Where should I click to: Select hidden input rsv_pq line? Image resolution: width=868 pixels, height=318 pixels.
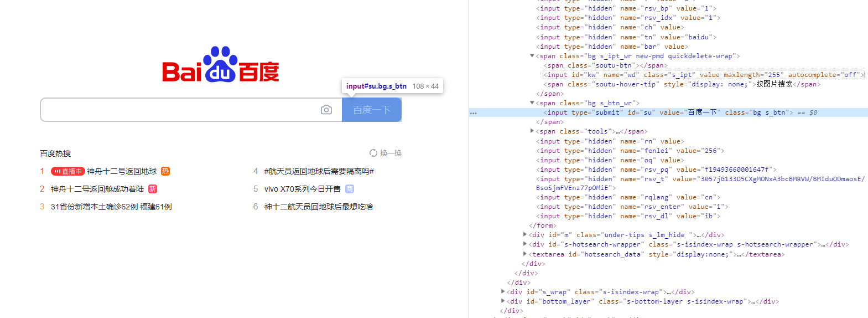pos(656,170)
